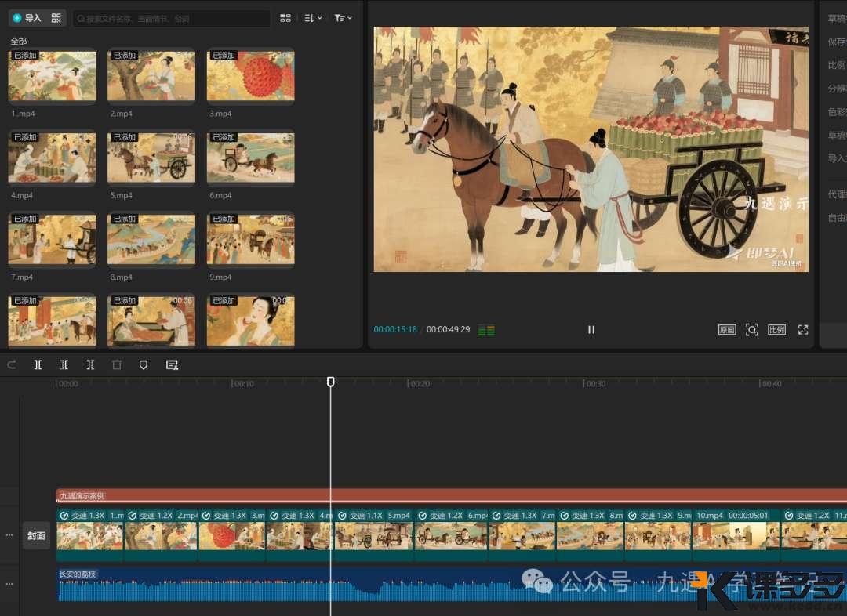Open video track options three-dot menu

(9, 535)
